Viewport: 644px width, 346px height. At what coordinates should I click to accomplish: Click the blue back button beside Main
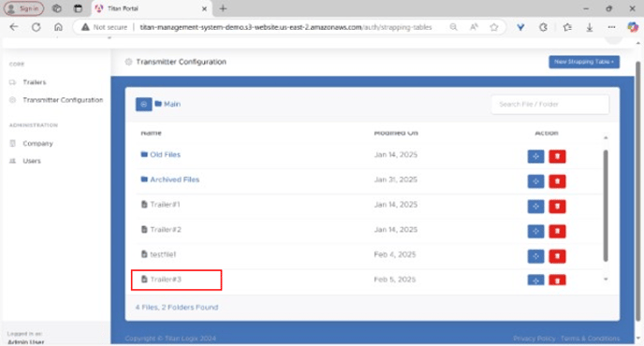[144, 104]
